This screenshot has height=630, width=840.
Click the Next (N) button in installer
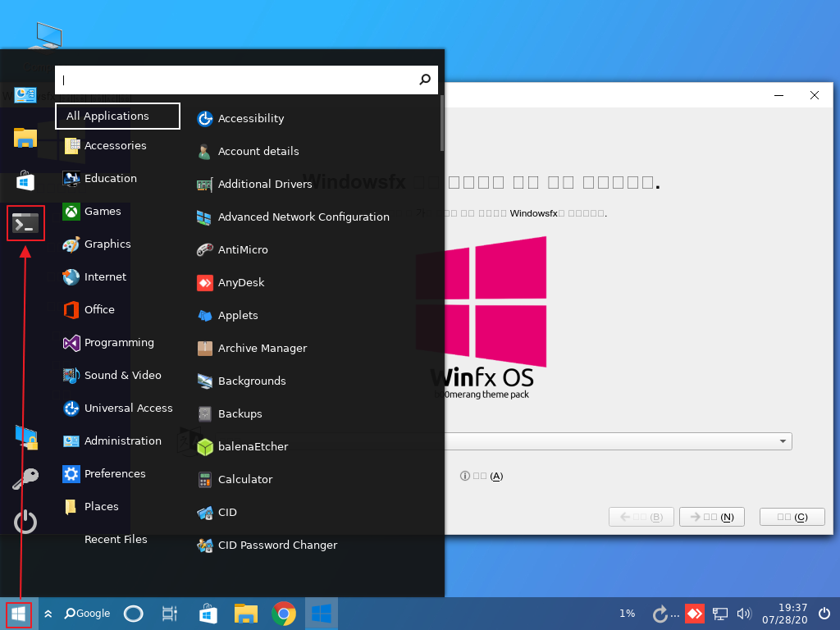coord(712,517)
